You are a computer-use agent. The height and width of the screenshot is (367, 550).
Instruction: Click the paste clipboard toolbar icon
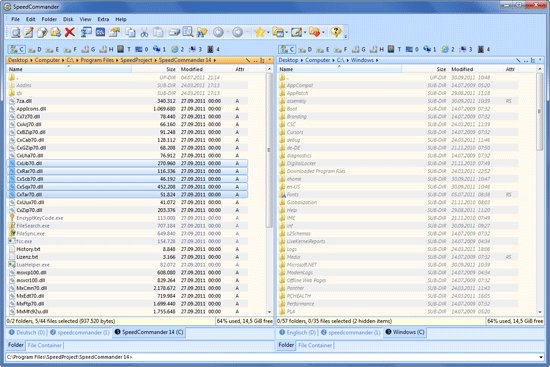(158, 32)
